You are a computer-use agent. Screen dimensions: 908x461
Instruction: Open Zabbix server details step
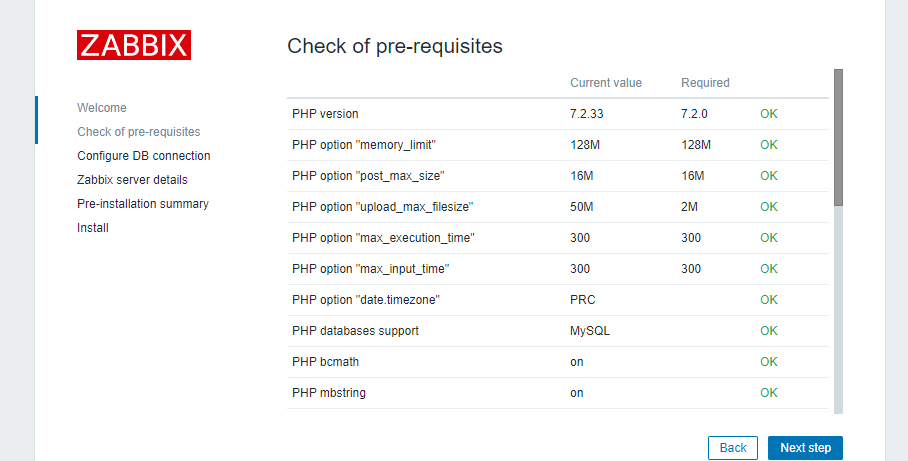133,180
